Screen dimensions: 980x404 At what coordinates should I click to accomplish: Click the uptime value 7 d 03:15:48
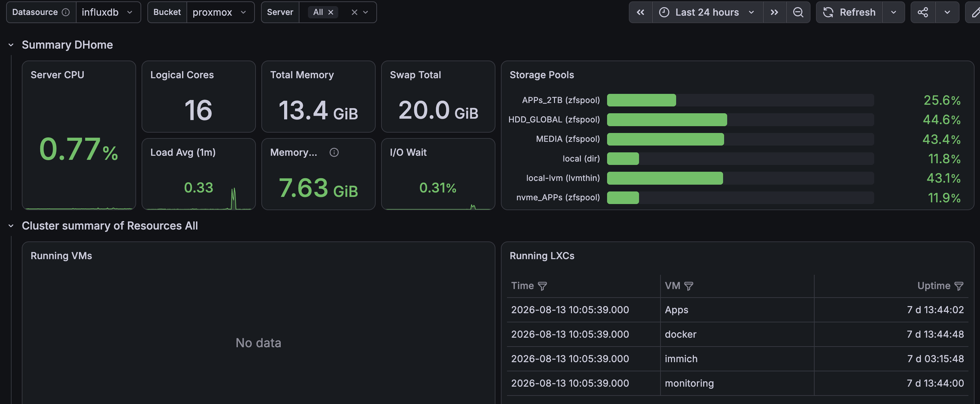pos(935,359)
